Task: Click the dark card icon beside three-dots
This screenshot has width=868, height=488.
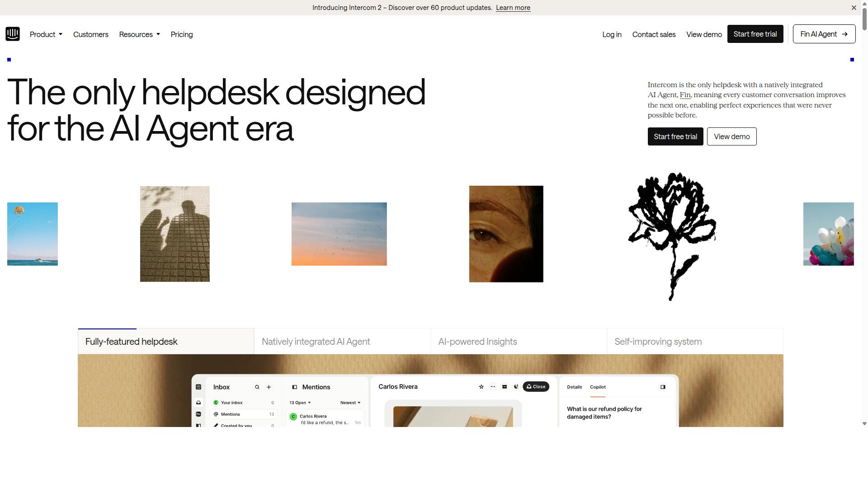Action: click(505, 387)
